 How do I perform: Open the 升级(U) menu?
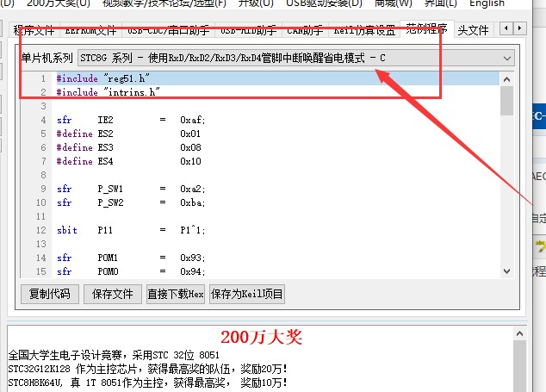click(x=256, y=3)
